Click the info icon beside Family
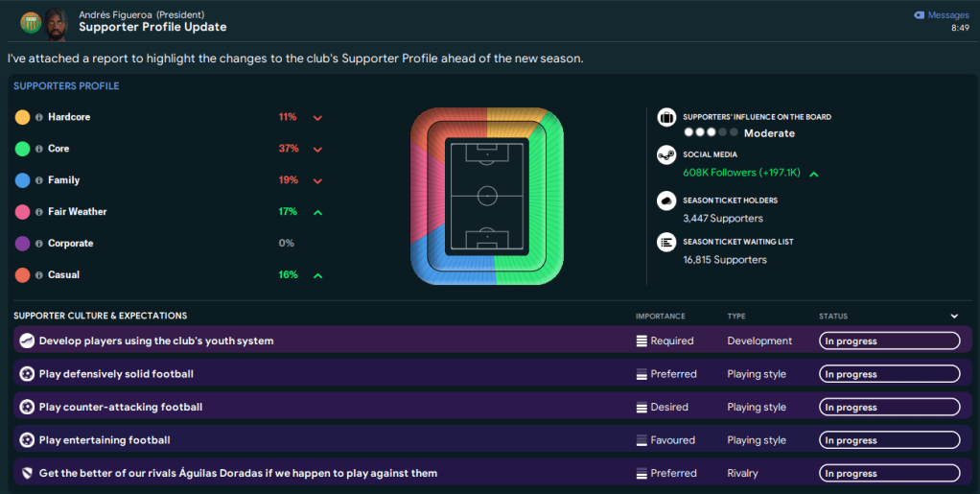 pos(39,180)
